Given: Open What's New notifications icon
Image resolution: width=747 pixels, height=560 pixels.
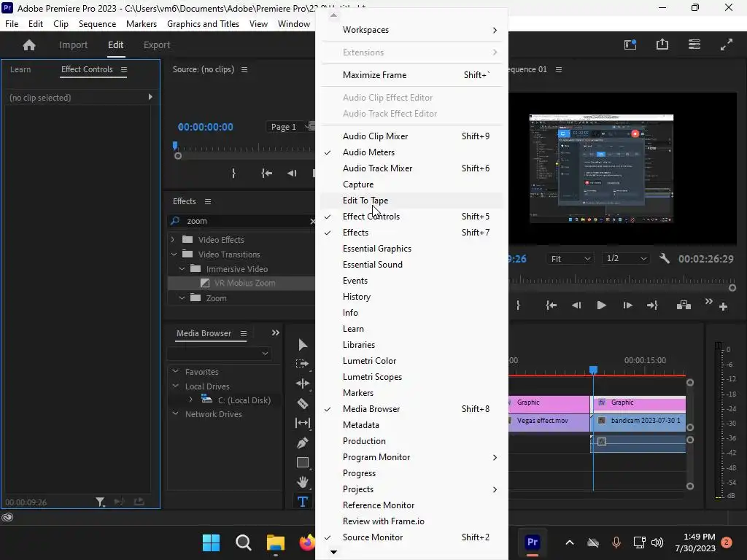Looking at the screenshot, I should coord(630,44).
